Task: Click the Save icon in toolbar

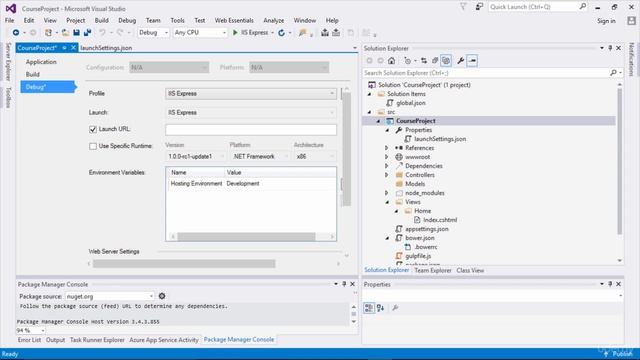Action: (76, 33)
